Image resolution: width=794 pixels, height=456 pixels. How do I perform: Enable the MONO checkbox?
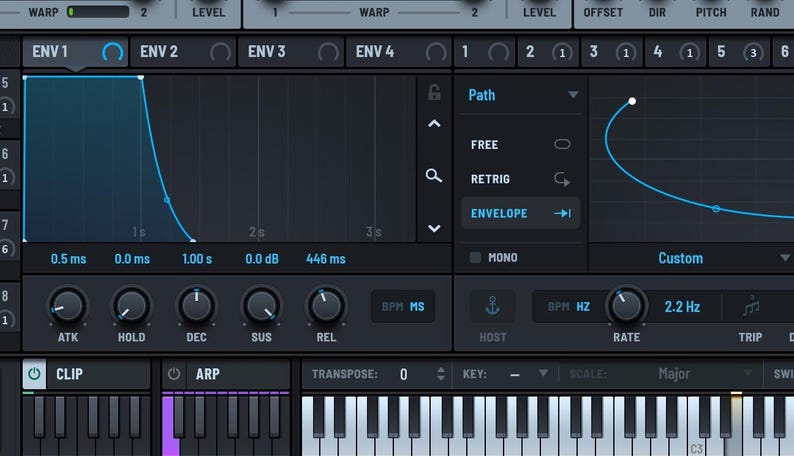(x=475, y=258)
